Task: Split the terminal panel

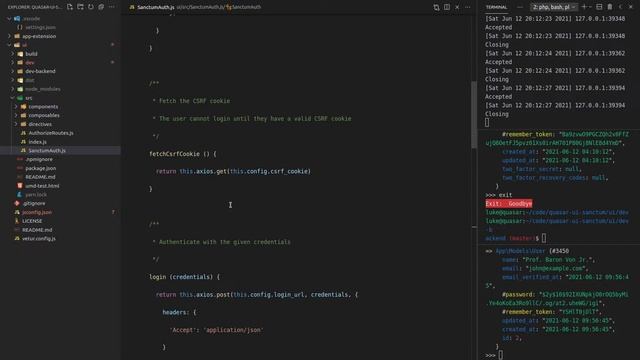Action: click(x=599, y=7)
